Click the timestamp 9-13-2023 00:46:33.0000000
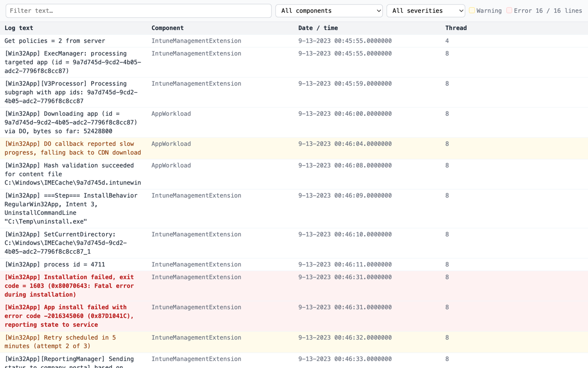 (x=345, y=359)
